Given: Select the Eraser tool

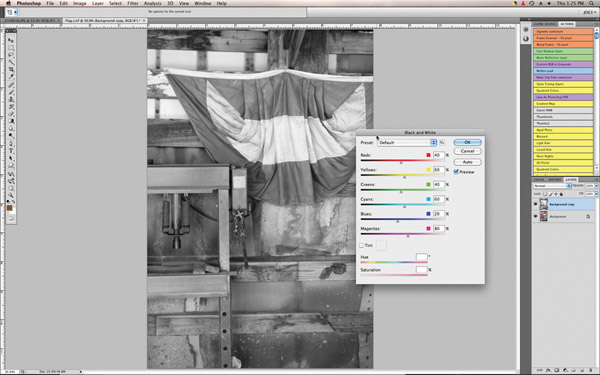Looking at the screenshot, I should [x=11, y=114].
